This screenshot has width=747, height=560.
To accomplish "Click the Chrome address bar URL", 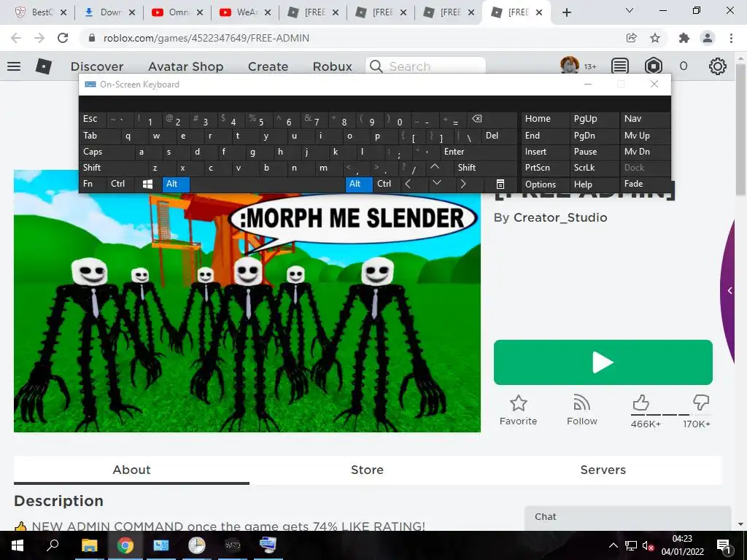I will (206, 38).
